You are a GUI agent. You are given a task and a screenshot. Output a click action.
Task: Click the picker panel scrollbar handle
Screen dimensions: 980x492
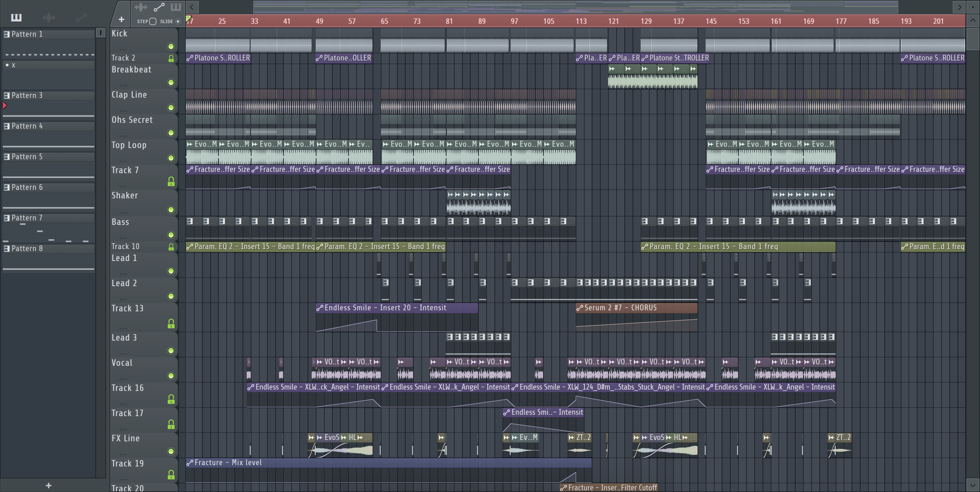[x=100, y=33]
